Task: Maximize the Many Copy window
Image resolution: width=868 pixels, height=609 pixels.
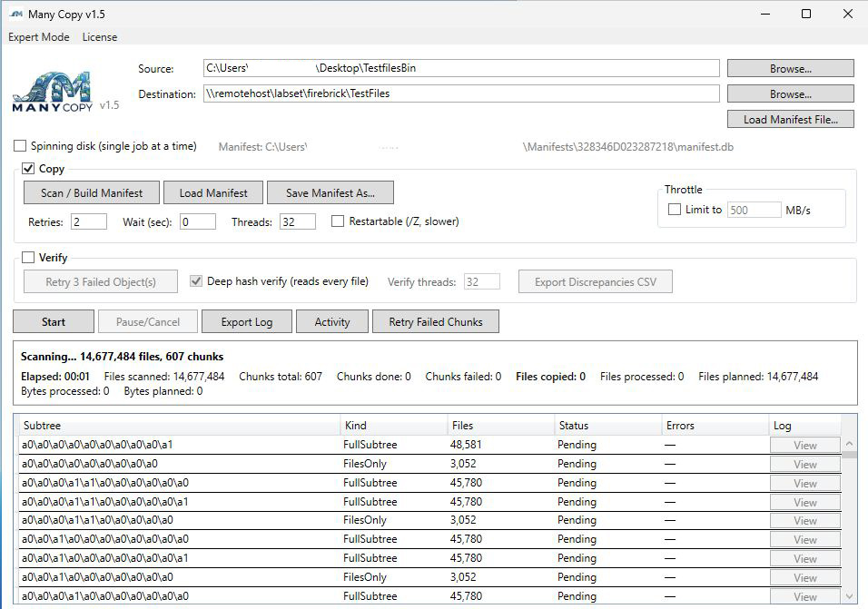Action: [806, 14]
